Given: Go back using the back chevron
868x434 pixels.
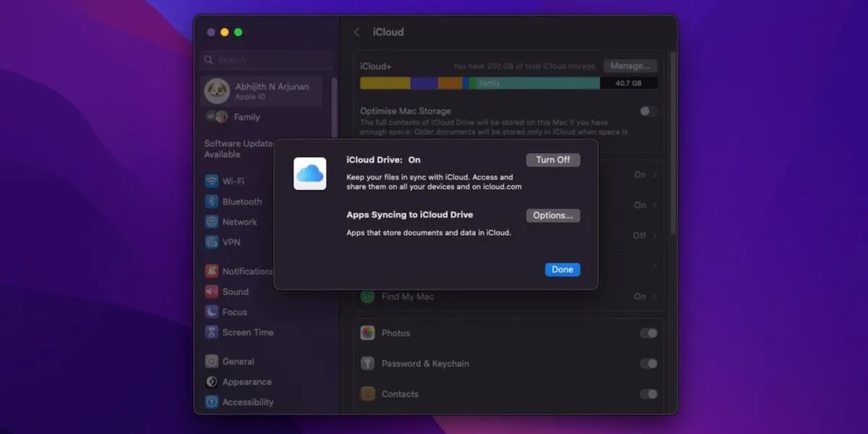Looking at the screenshot, I should point(357,32).
